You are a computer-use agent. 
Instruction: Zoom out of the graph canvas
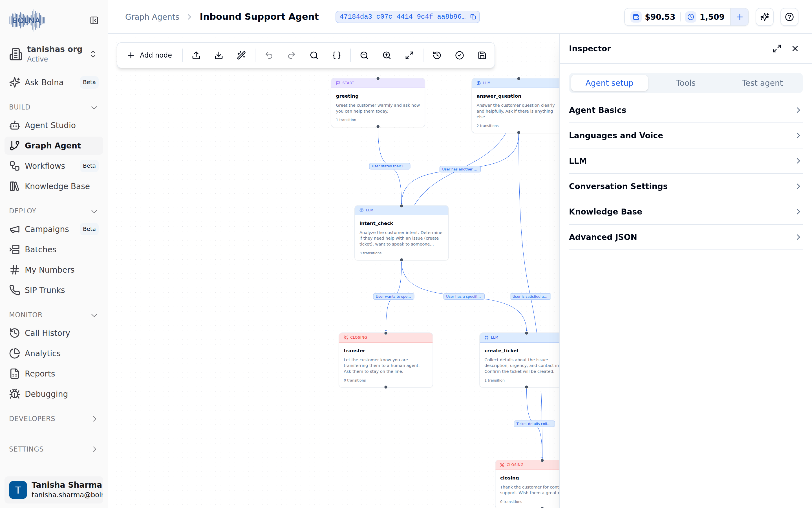pos(364,55)
